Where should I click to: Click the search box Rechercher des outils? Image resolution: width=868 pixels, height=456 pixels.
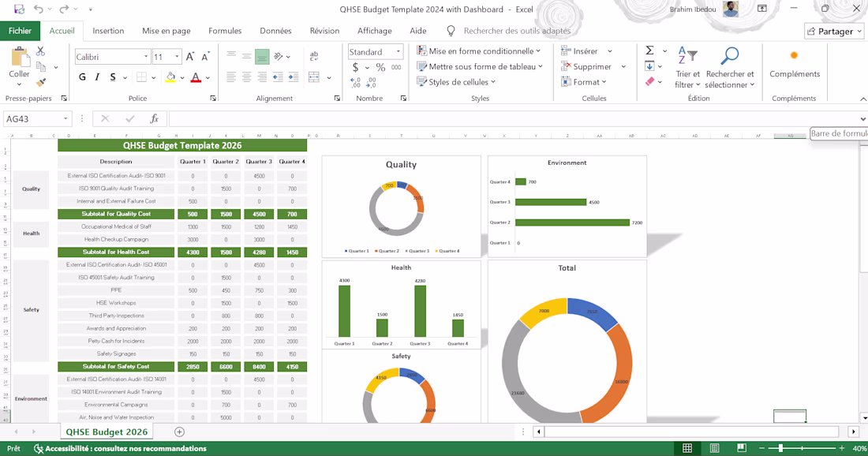pyautogui.click(x=517, y=31)
